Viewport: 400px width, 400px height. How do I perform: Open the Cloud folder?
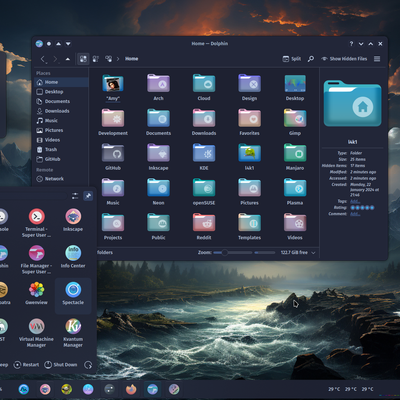tap(204, 87)
